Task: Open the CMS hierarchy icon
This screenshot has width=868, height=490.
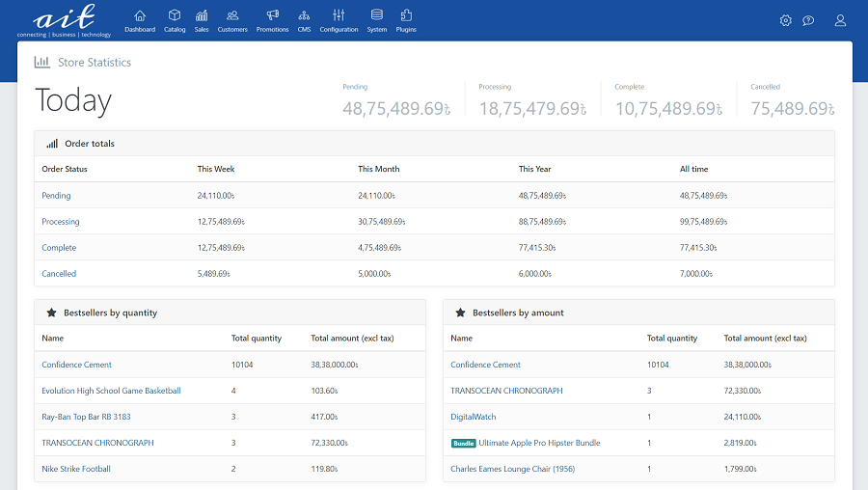Action: tap(304, 15)
